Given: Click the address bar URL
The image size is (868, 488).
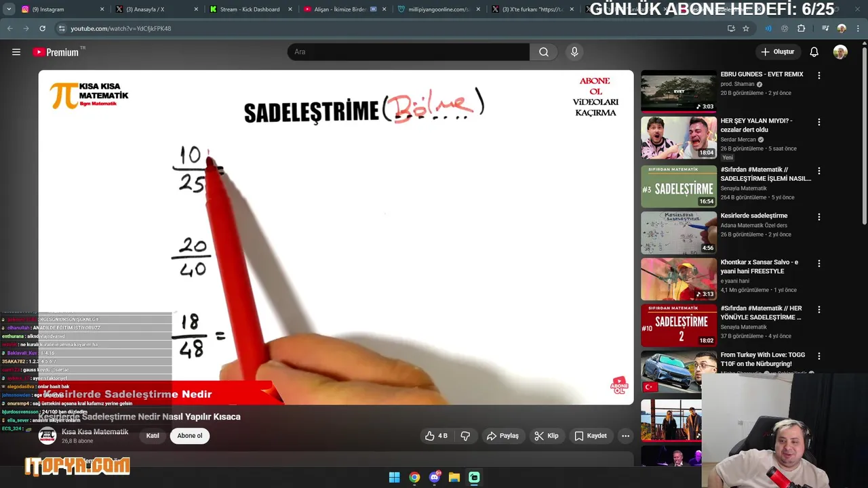Looking at the screenshot, I should pos(121,28).
